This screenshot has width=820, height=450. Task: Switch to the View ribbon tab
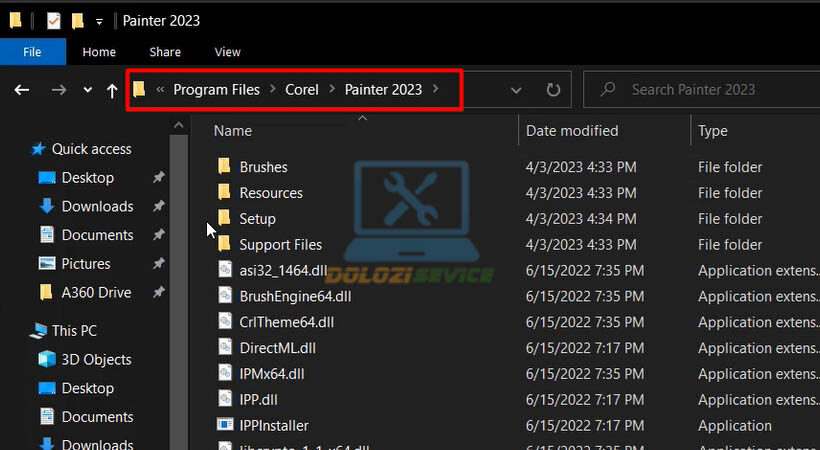click(x=227, y=52)
